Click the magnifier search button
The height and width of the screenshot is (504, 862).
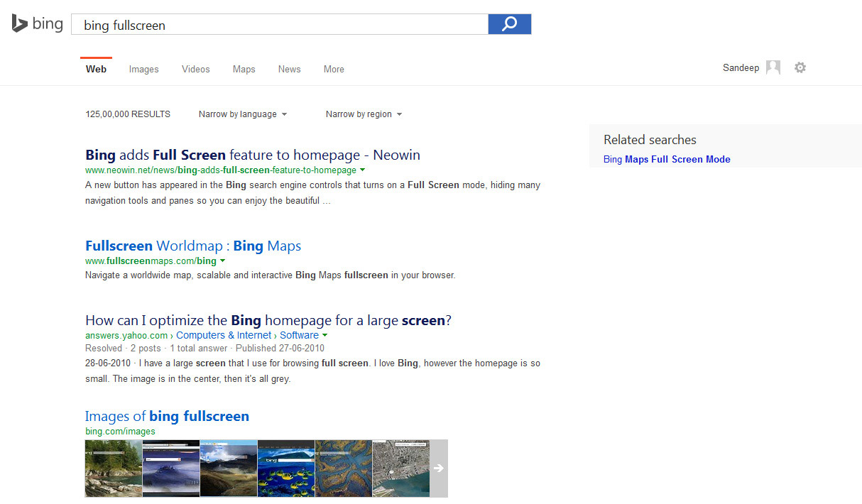coord(510,24)
